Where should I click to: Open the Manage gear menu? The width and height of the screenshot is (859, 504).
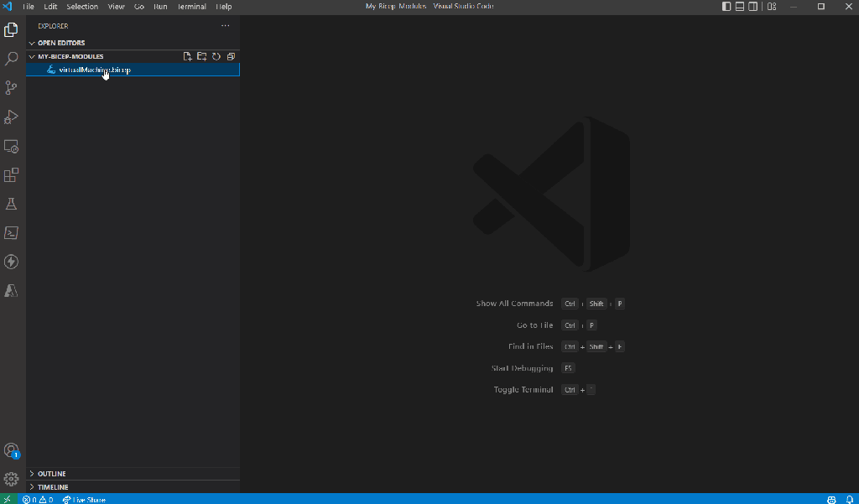[12, 479]
